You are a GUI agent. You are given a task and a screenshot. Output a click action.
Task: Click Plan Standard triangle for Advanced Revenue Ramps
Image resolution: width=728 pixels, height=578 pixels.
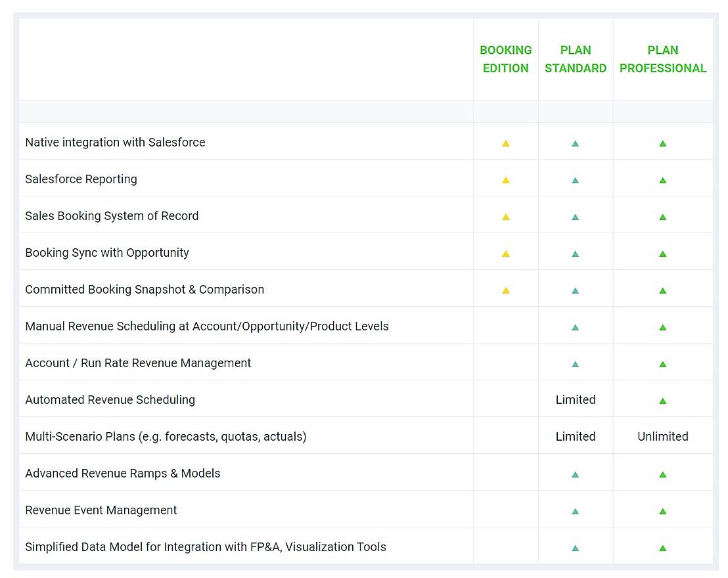coord(575,474)
